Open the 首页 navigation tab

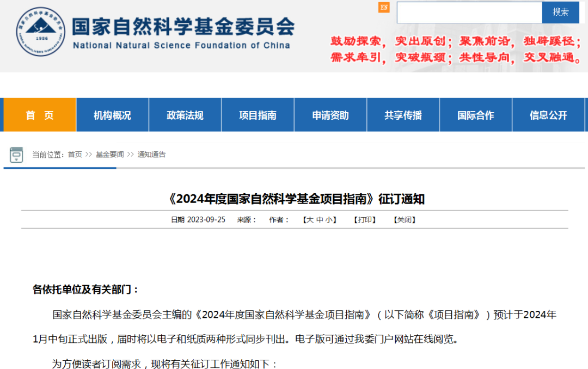(x=40, y=115)
